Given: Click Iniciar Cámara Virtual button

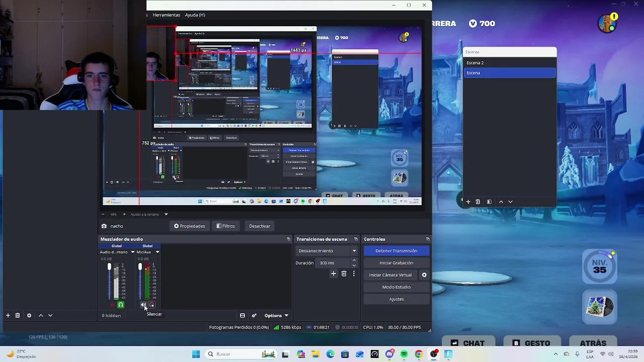Looking at the screenshot, I should pos(390,275).
